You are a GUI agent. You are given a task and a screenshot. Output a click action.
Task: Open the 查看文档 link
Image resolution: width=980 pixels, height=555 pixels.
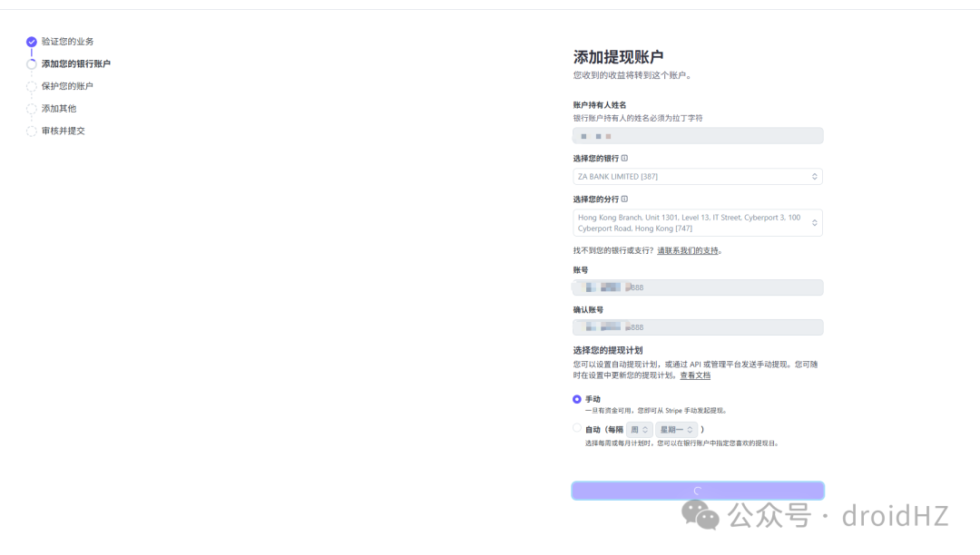coord(695,375)
